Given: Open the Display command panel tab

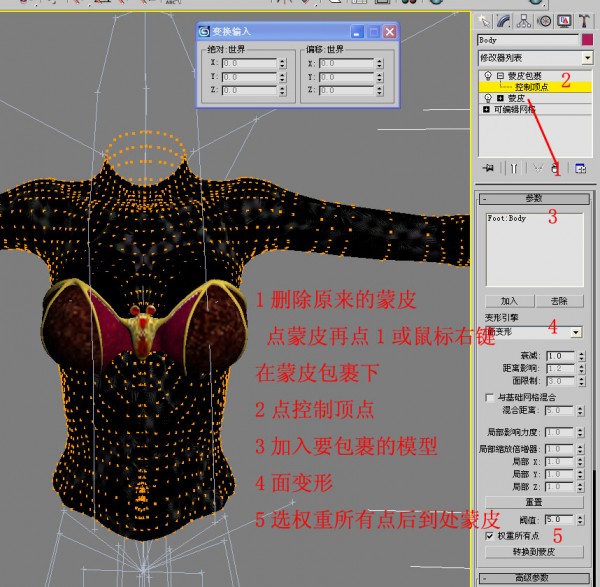Looking at the screenshot, I should click(x=564, y=21).
